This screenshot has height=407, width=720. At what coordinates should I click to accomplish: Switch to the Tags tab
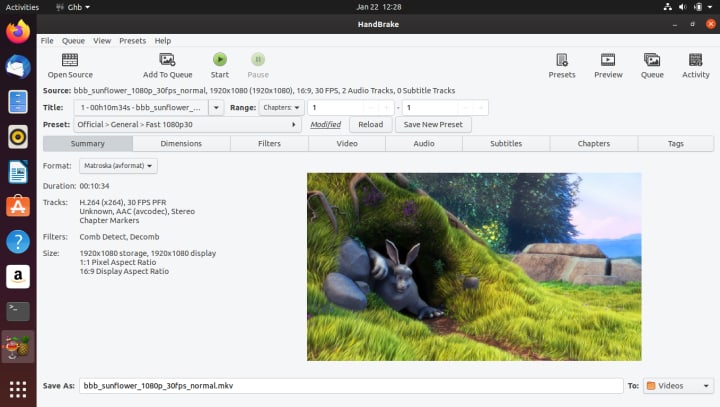(x=675, y=143)
